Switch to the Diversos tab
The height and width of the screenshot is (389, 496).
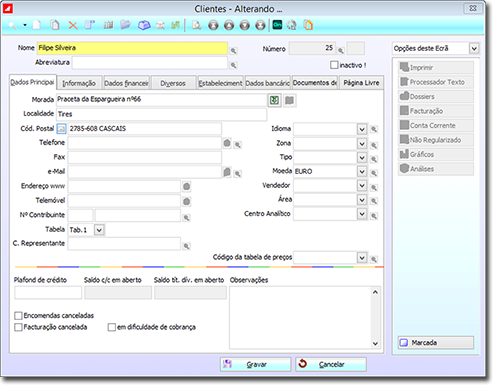(x=173, y=83)
